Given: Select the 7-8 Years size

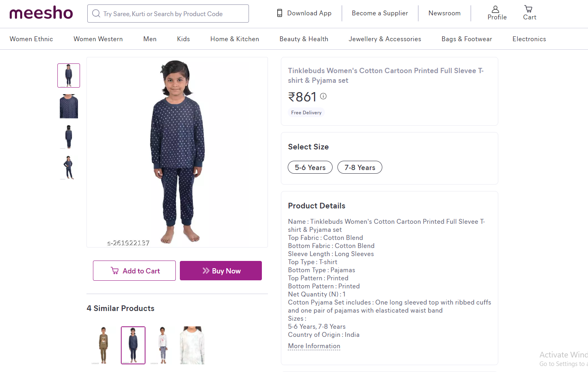Looking at the screenshot, I should coord(360,167).
